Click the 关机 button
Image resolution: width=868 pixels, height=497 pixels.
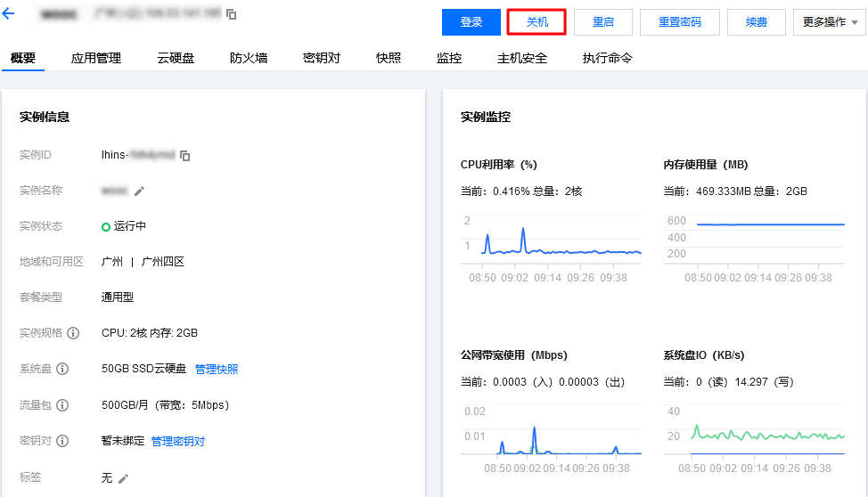coord(536,22)
